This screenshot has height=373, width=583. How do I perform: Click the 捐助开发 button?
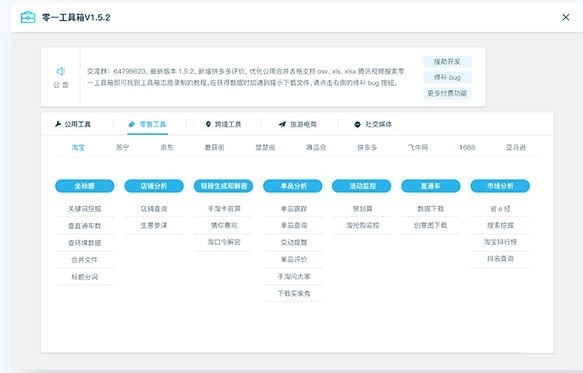tap(447, 62)
